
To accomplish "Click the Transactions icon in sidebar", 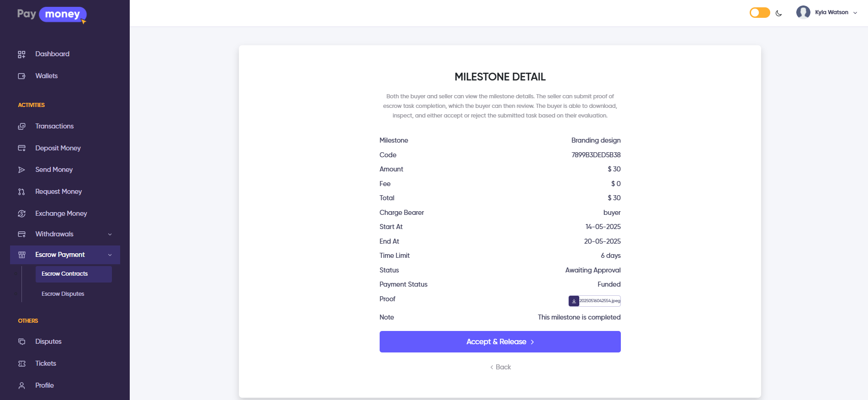I will click(21, 127).
